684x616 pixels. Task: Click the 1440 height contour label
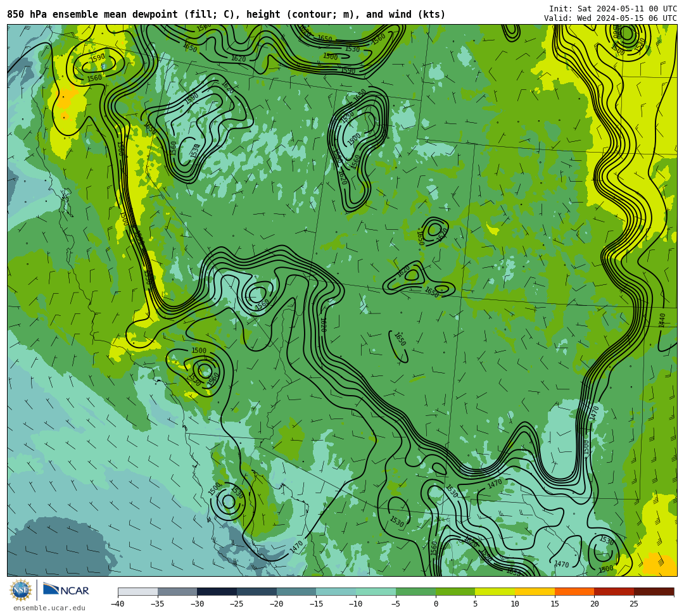pyautogui.click(x=662, y=320)
